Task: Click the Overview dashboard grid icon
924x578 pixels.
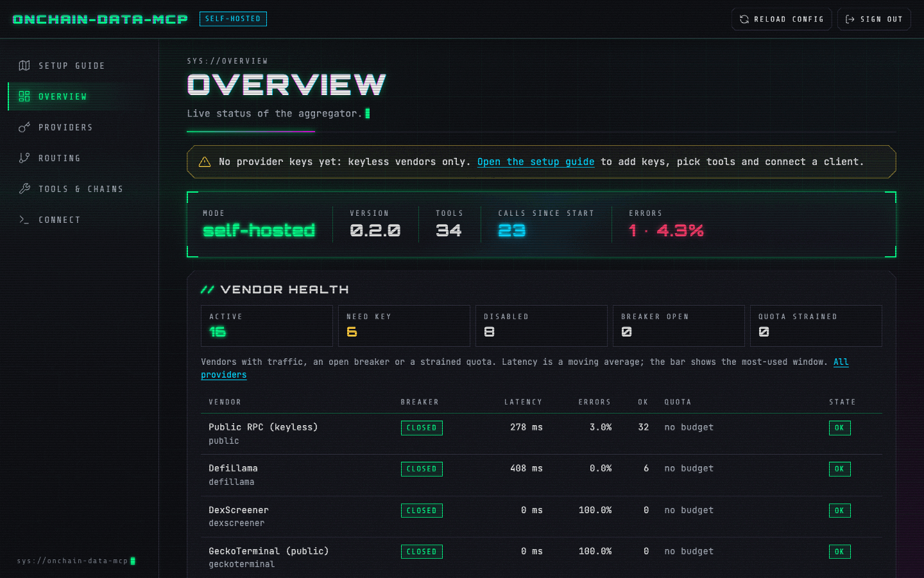Action: pos(24,96)
